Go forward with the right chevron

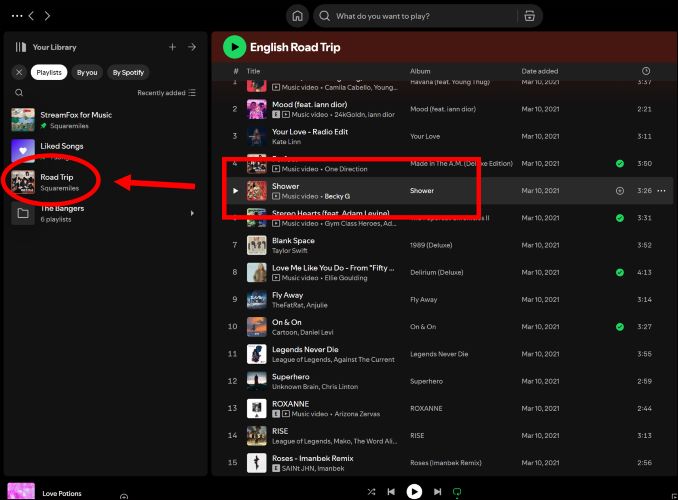point(47,16)
